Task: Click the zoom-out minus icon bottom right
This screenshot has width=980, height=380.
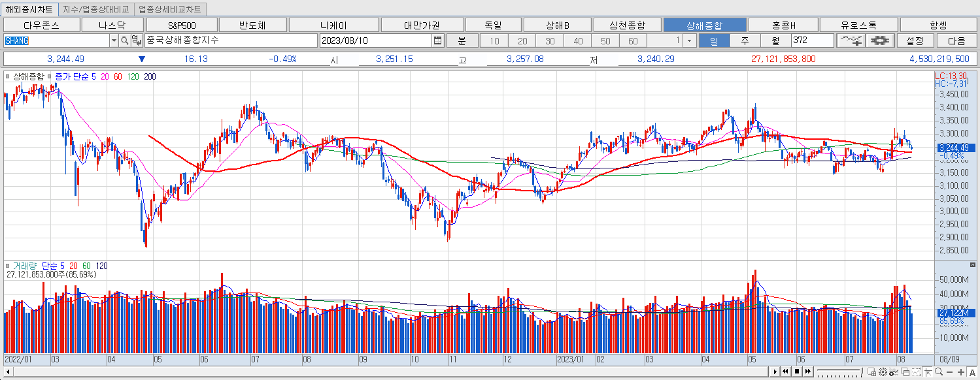Action: [x=949, y=372]
